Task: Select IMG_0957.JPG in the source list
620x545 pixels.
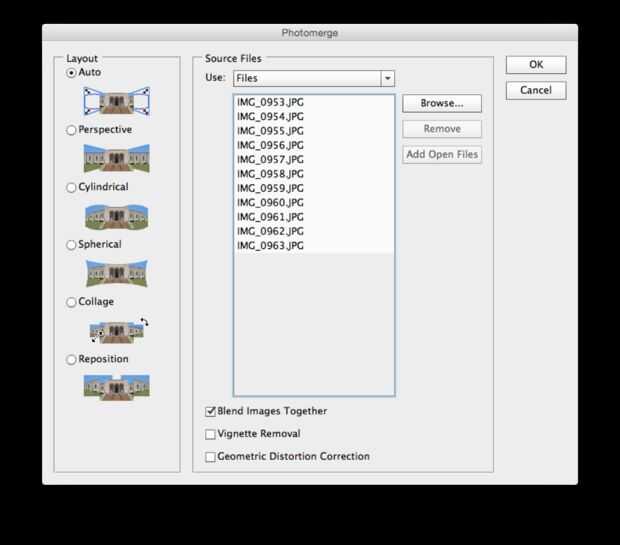Action: coord(314,160)
